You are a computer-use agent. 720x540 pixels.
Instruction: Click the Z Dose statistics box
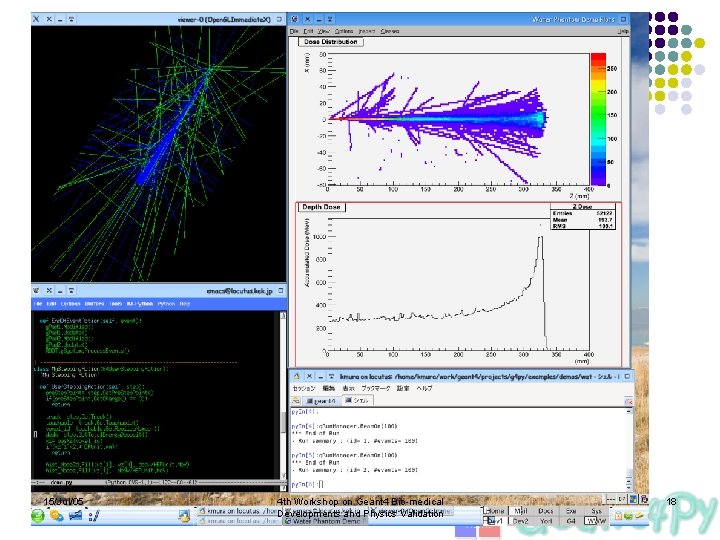583,216
